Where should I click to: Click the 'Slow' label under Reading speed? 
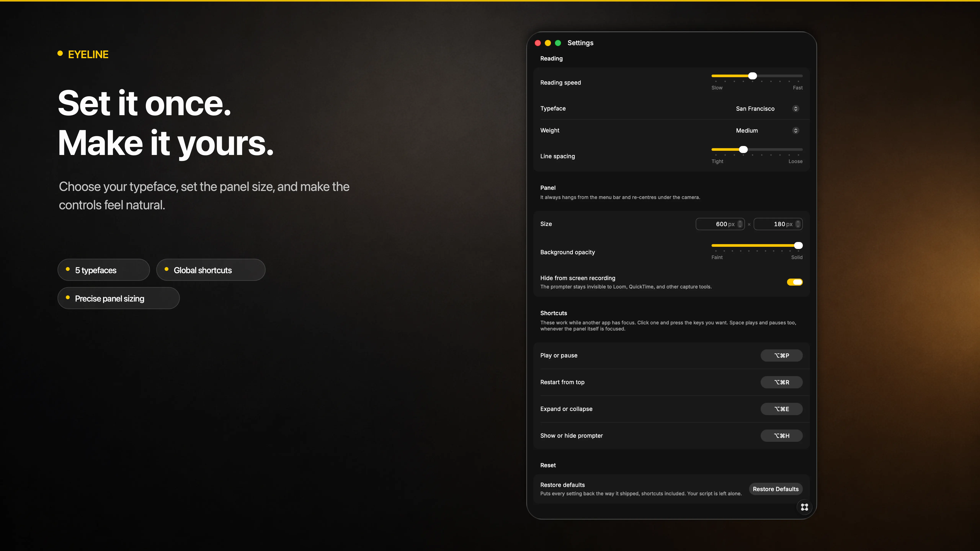pos(717,87)
